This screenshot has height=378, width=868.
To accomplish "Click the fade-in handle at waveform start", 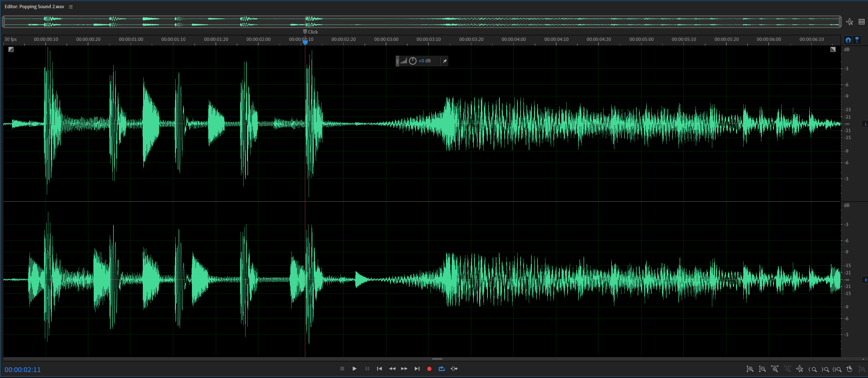I will click(11, 50).
